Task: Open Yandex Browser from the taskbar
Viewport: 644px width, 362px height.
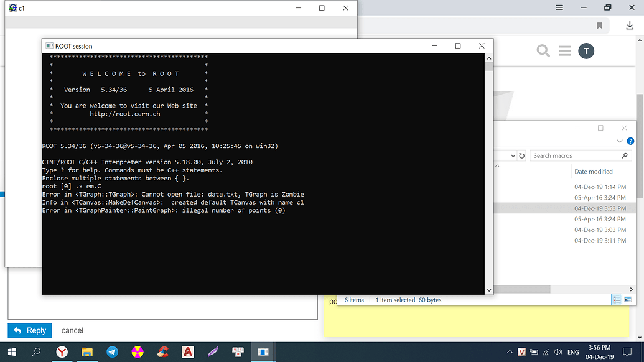Action: [x=62, y=352]
